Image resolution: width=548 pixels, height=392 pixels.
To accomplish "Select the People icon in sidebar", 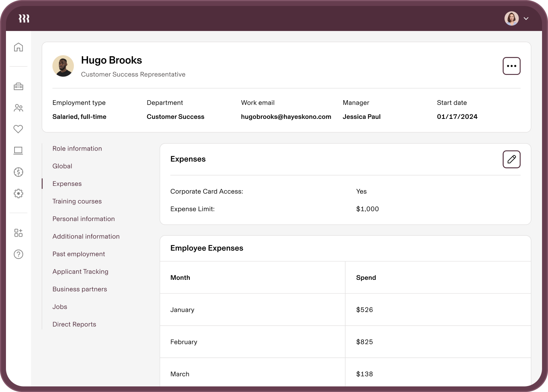I will pyautogui.click(x=18, y=108).
